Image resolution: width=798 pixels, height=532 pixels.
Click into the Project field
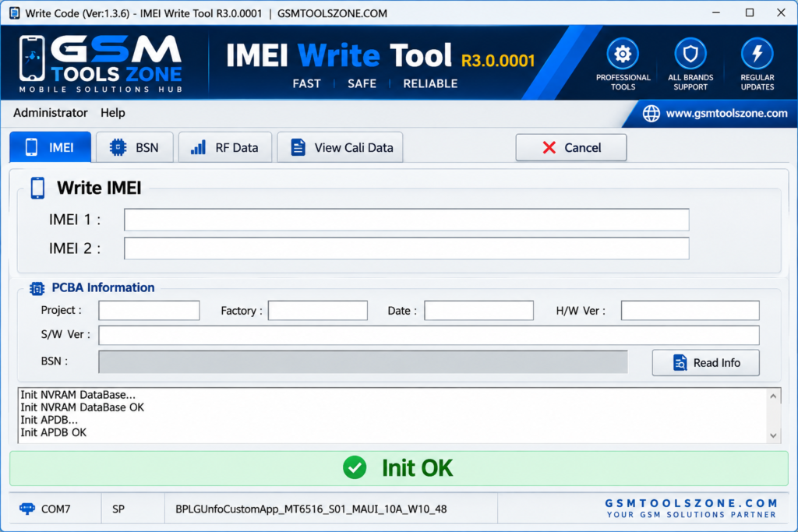(149, 310)
